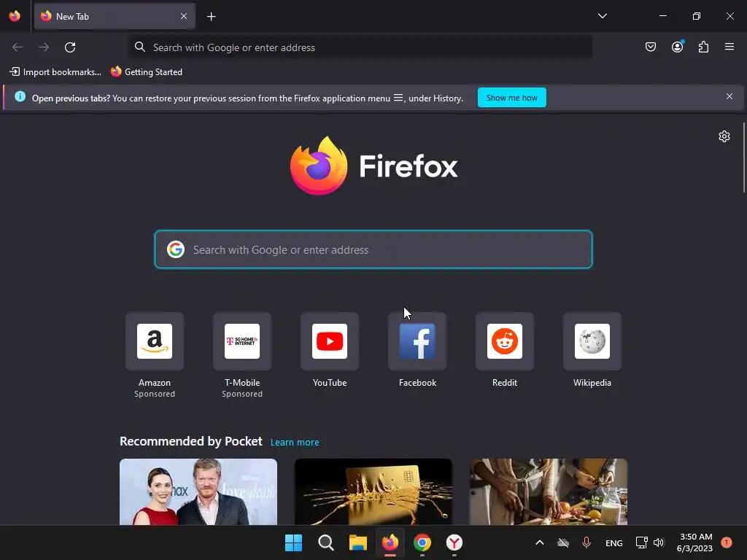The image size is (747, 560).
Task: Open Yandex Browser from taskbar
Action: pyautogui.click(x=454, y=542)
